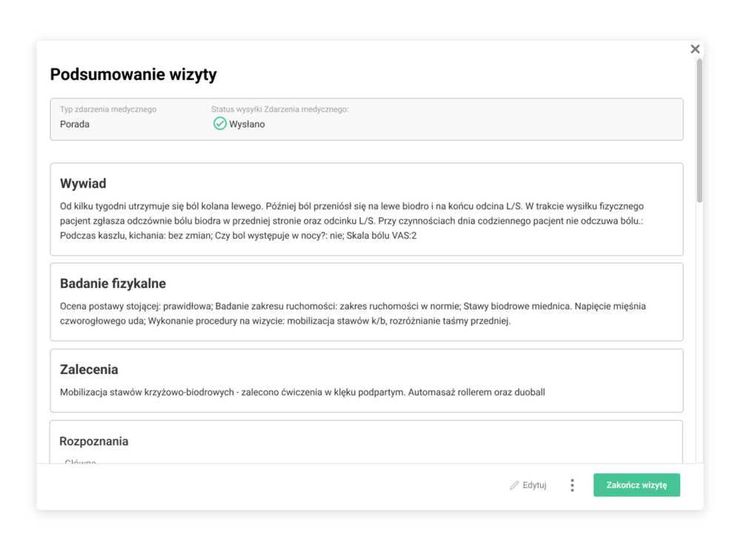Click the pencil icon beside Edytuj

pos(514,485)
